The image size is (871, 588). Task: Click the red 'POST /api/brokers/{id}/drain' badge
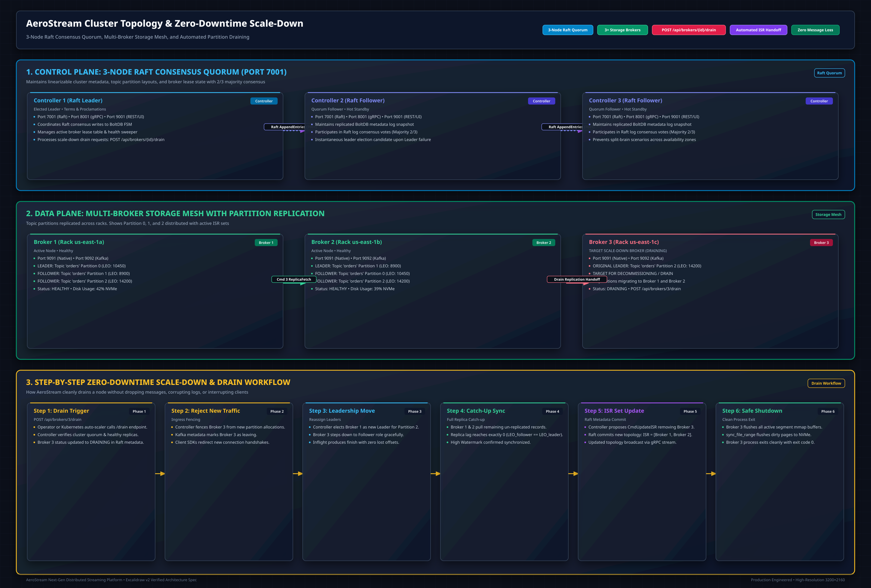pyautogui.click(x=688, y=30)
